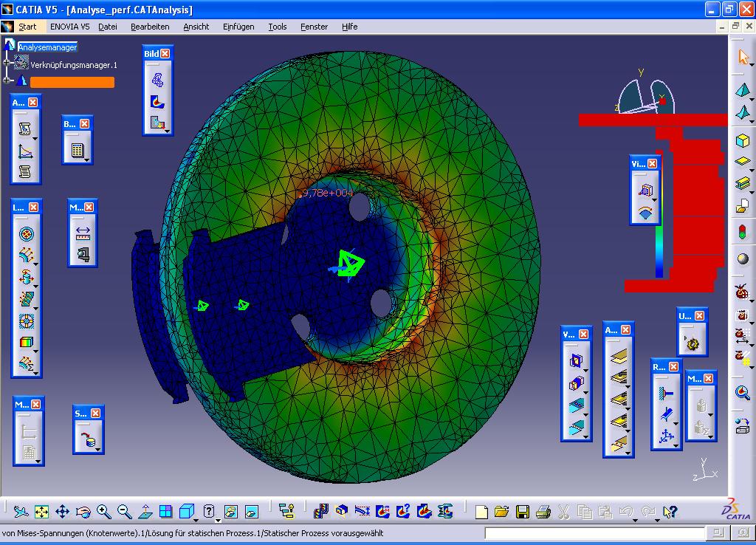
Task: Open the Tools menu
Action: 278,27
